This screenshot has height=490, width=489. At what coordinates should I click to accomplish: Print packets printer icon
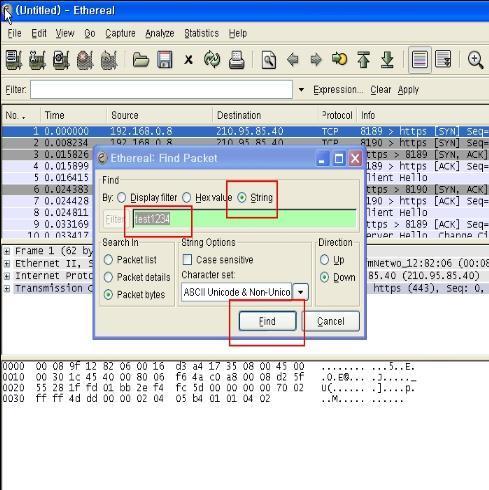coord(236,60)
